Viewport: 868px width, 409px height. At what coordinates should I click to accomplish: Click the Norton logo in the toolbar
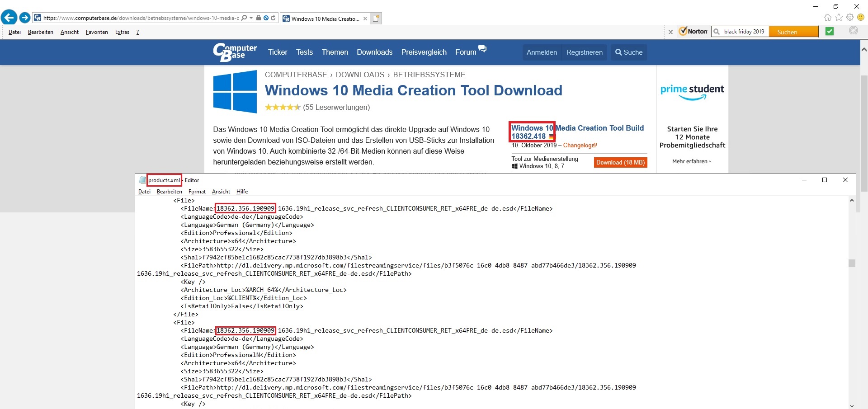coord(693,31)
